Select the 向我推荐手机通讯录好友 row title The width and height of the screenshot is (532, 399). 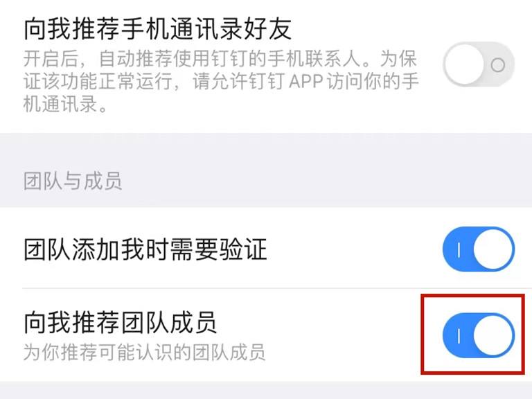pos(157,29)
